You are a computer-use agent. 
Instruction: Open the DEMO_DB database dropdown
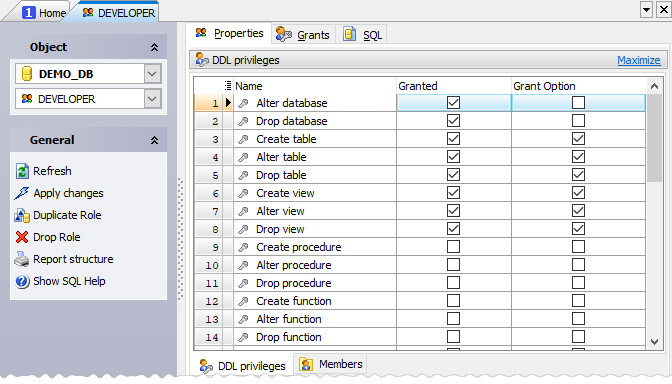click(152, 74)
